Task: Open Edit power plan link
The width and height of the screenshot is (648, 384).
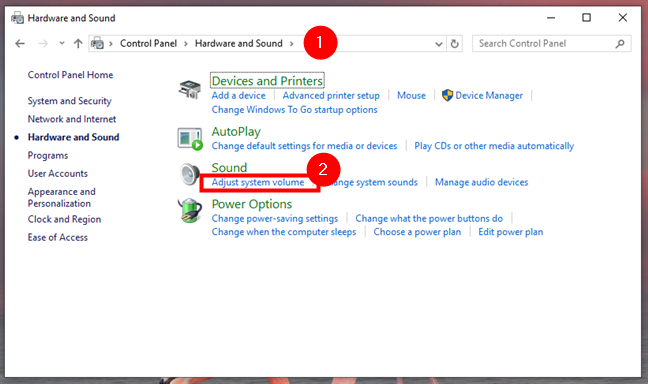Action: [x=510, y=232]
